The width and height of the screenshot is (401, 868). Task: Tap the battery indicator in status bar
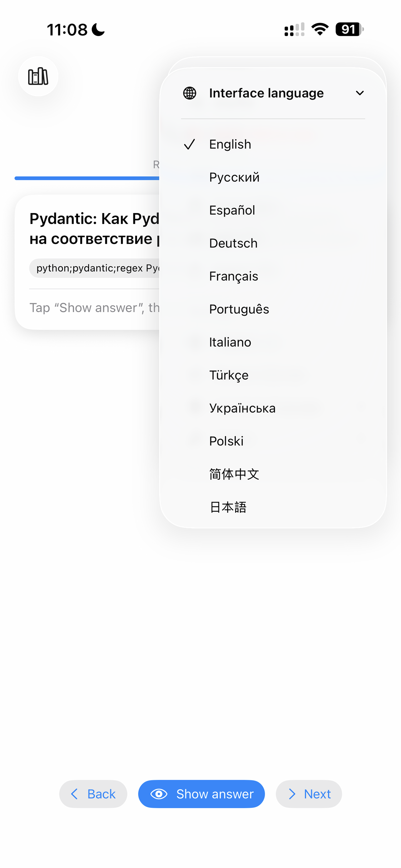point(349,29)
